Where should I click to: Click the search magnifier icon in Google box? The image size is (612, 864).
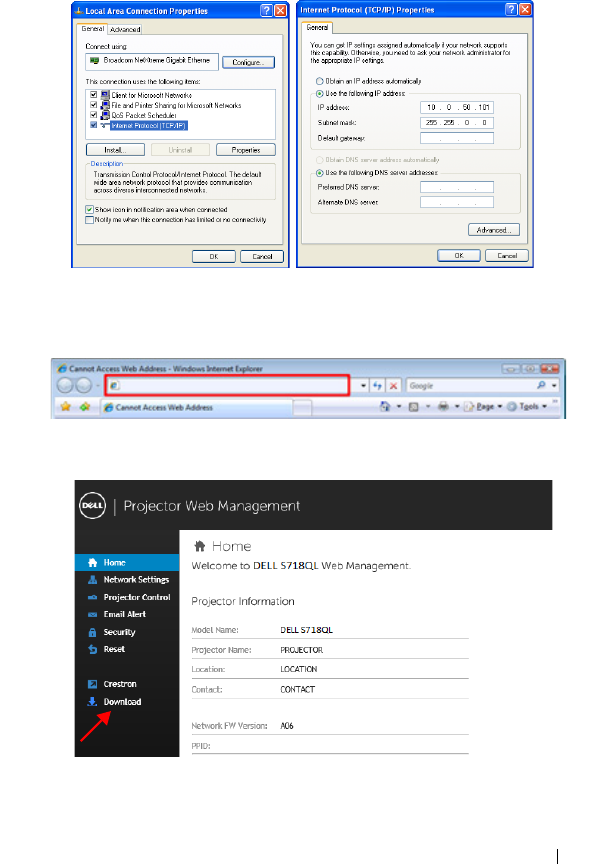[x=541, y=386]
